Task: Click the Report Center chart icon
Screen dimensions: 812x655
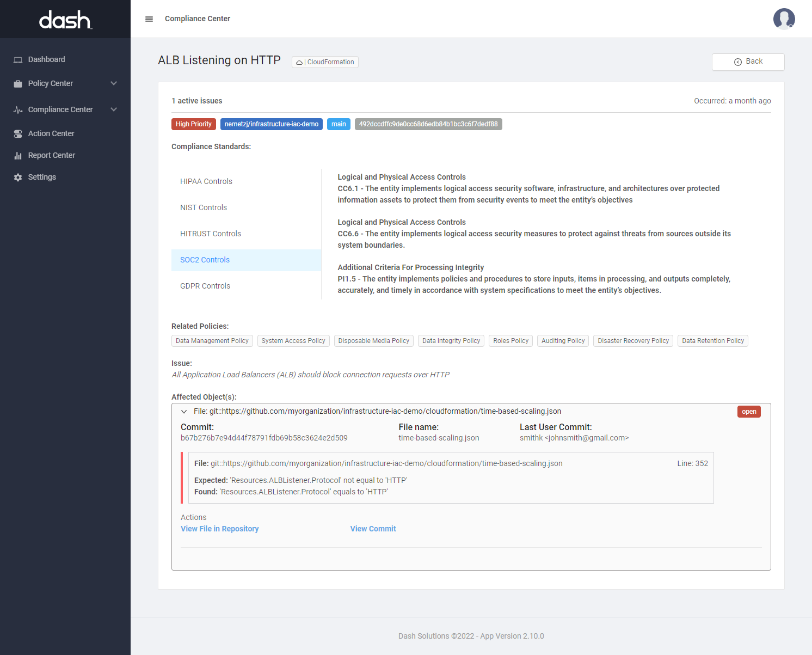Action: [18, 156]
